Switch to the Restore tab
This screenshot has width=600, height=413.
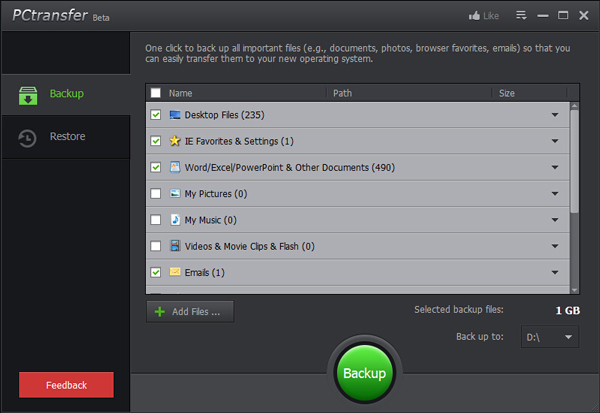point(66,137)
